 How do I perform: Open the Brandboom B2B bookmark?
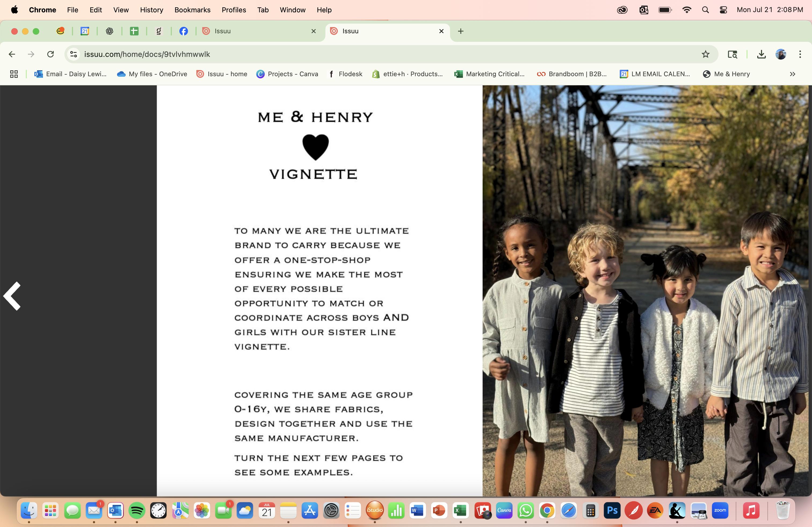click(x=572, y=74)
